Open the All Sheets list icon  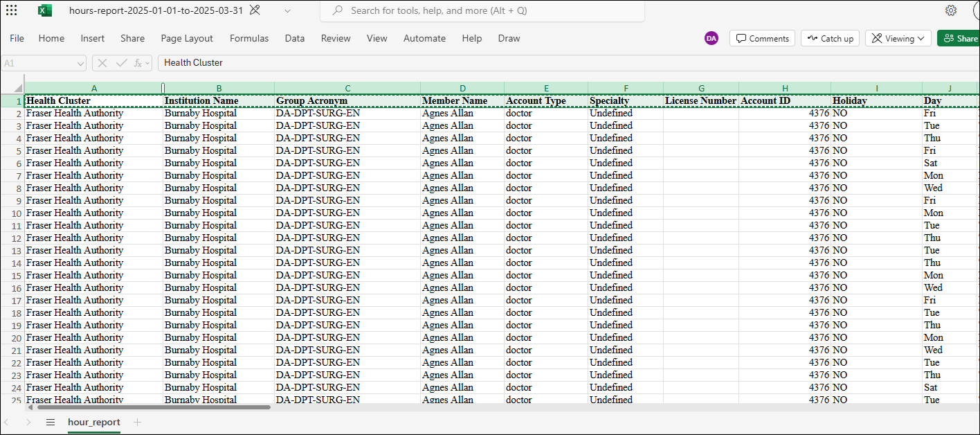(x=50, y=422)
